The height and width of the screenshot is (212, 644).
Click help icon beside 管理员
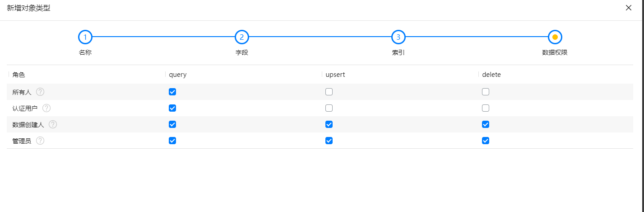point(40,141)
